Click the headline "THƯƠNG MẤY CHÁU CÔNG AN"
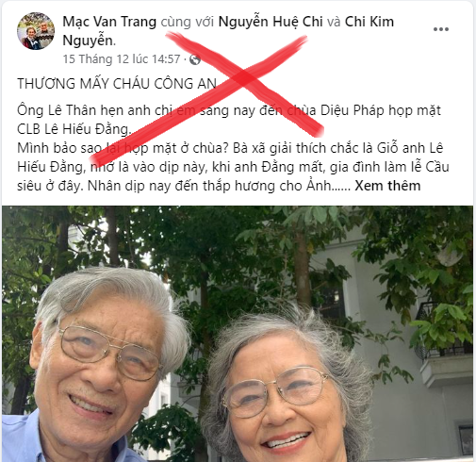 [x=117, y=84]
